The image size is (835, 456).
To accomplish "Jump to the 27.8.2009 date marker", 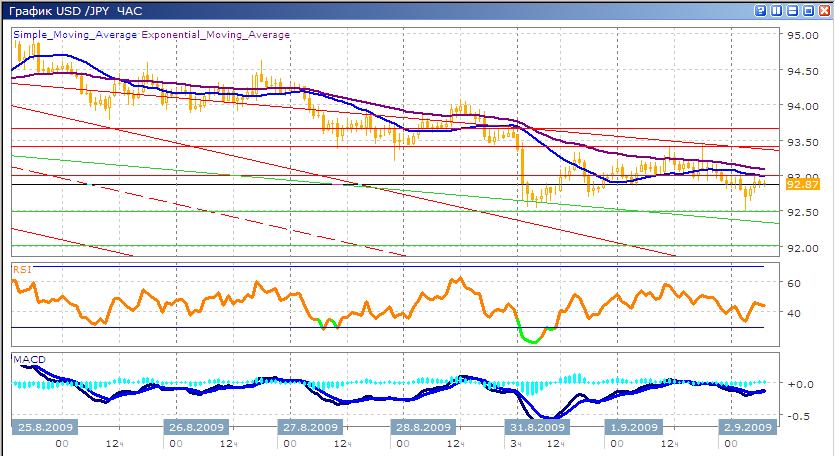I will click(307, 427).
